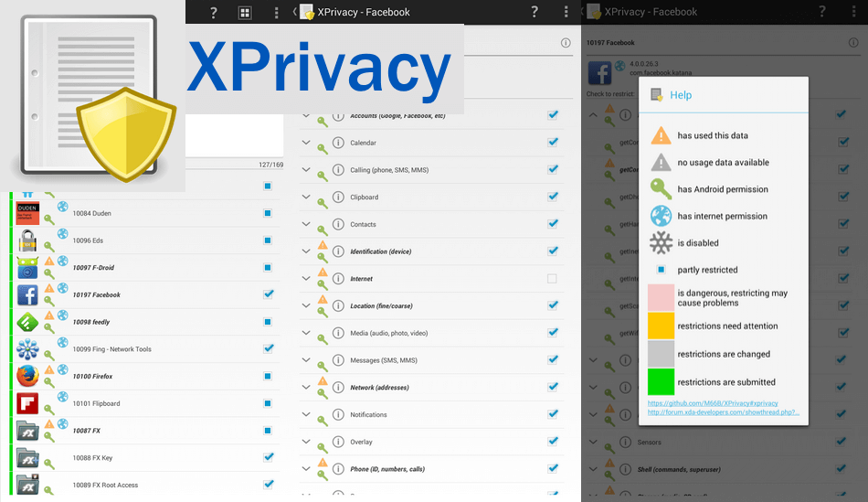Click the info icon at top of restrictions list
868x502 pixels.
[x=566, y=43]
